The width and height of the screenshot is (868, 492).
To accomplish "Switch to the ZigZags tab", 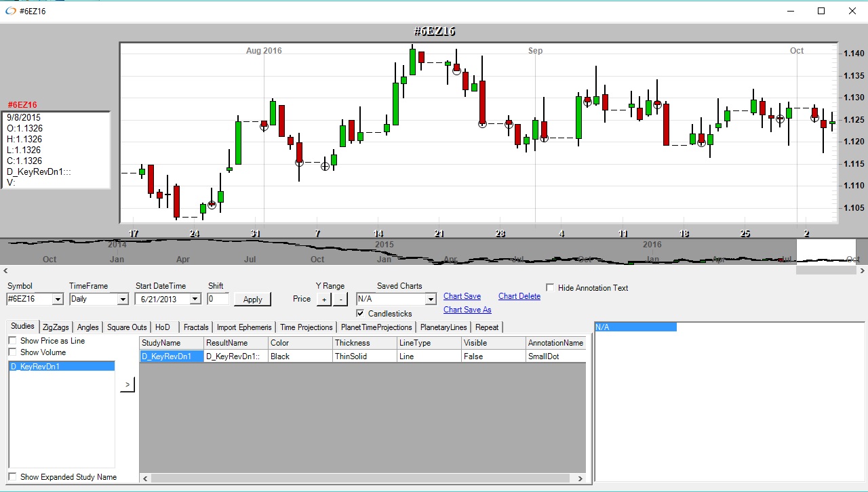I will click(x=56, y=327).
